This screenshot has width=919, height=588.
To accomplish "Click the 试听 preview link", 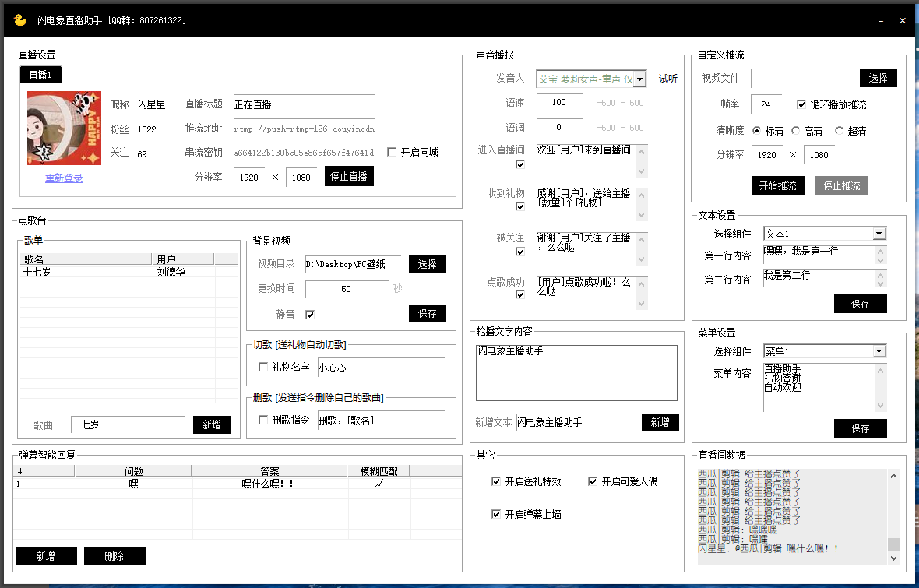I will coord(667,79).
